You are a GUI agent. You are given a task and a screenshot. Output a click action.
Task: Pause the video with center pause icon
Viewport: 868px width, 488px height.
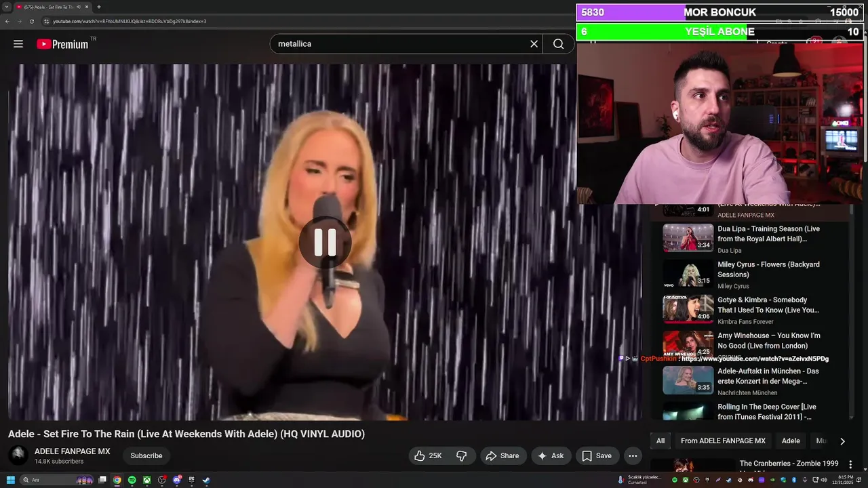click(325, 242)
